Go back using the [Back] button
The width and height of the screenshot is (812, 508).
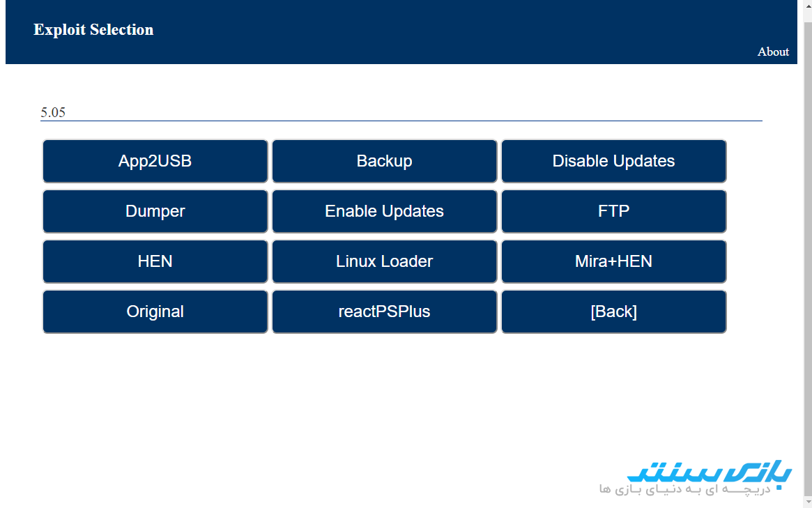(613, 311)
